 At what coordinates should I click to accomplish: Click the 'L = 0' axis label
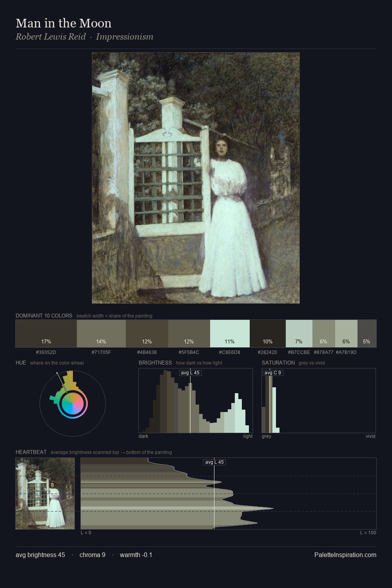[x=86, y=533]
